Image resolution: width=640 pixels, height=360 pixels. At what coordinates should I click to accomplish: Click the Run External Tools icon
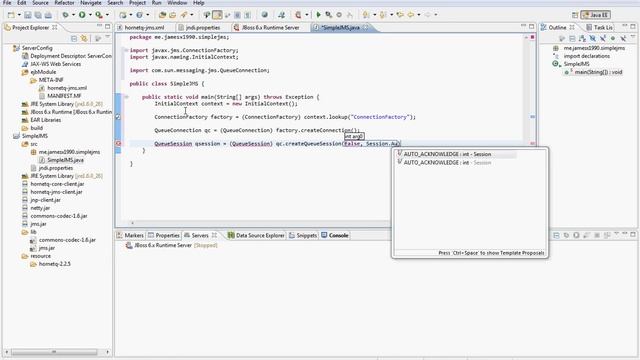point(99,15)
